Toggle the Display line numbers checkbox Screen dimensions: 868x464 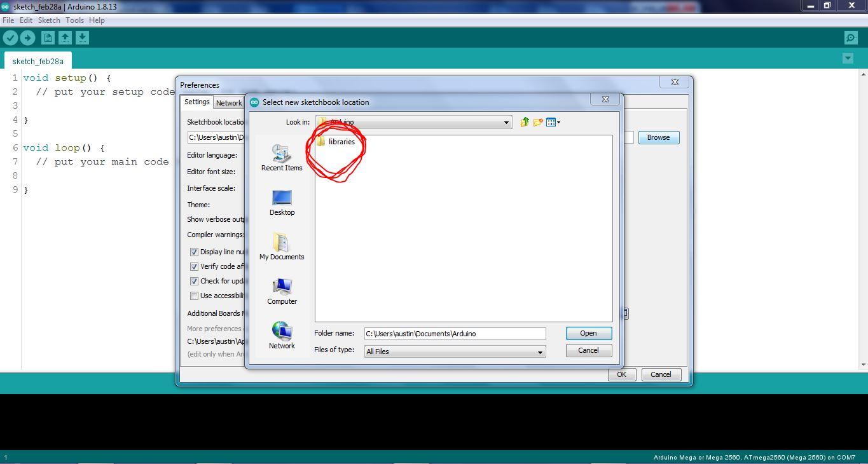194,252
